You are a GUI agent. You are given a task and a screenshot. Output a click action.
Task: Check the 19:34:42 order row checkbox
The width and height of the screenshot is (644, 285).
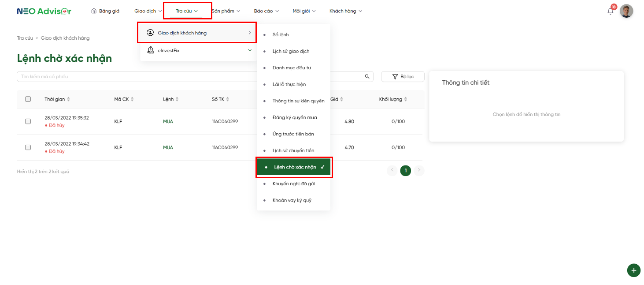click(x=28, y=147)
